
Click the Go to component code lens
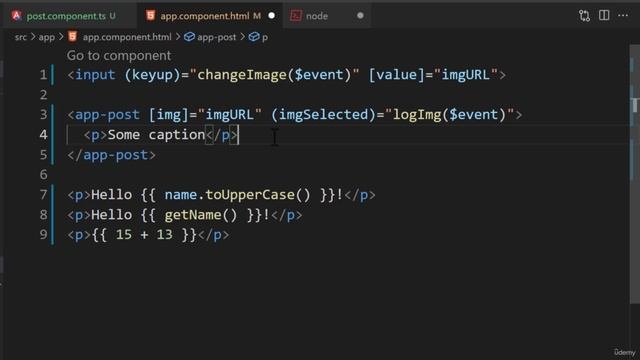click(119, 56)
